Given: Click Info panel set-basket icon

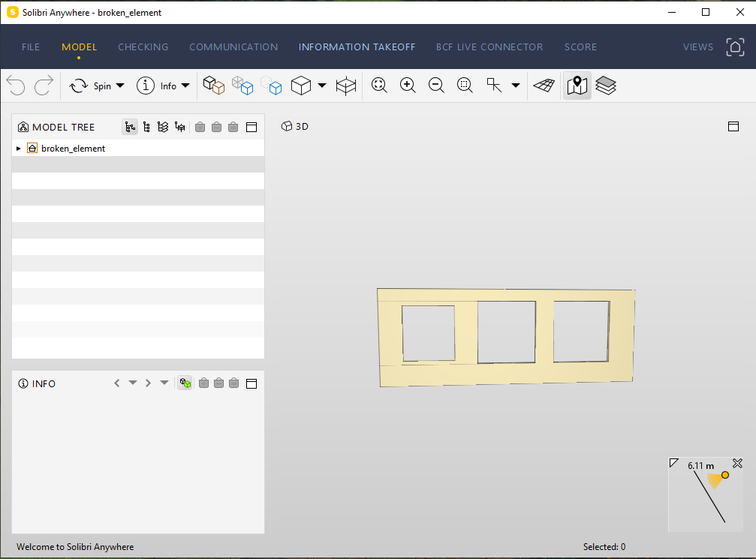Looking at the screenshot, I should 233,383.
